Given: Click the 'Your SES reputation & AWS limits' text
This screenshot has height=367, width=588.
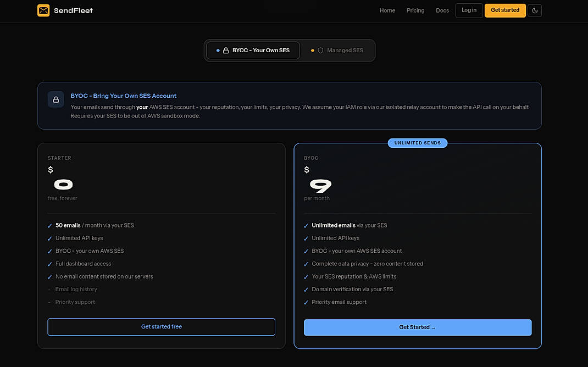Looking at the screenshot, I should click(x=354, y=276).
